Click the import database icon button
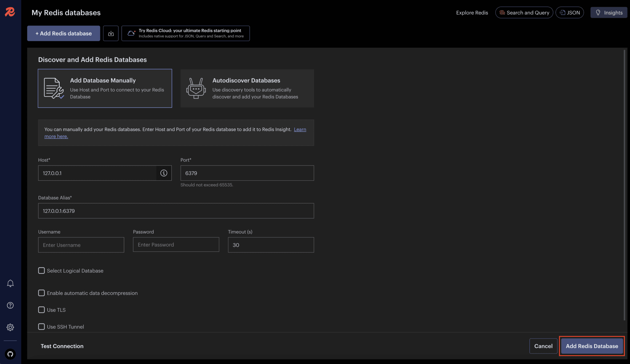Viewport: 630px width, 364px height. pos(111,33)
